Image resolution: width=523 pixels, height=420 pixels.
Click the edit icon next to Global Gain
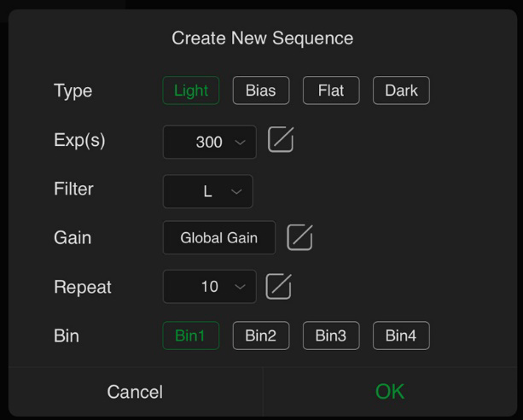click(299, 237)
